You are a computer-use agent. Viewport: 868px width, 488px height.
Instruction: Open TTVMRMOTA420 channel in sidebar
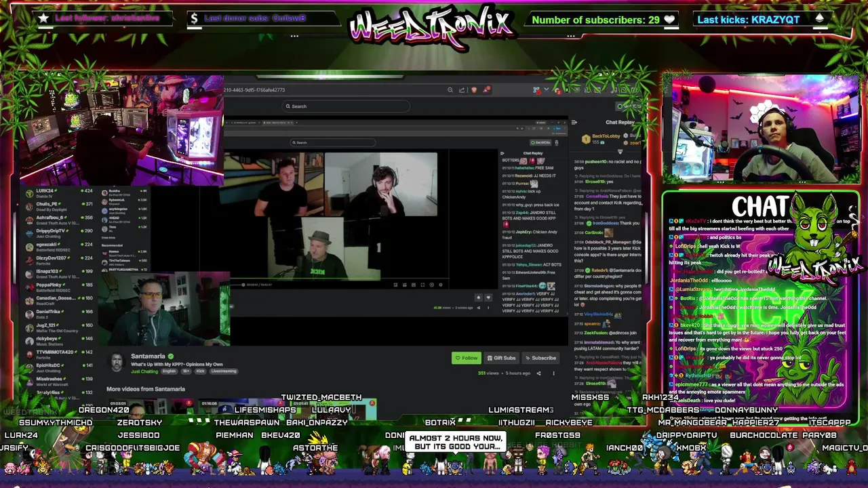(x=58, y=354)
